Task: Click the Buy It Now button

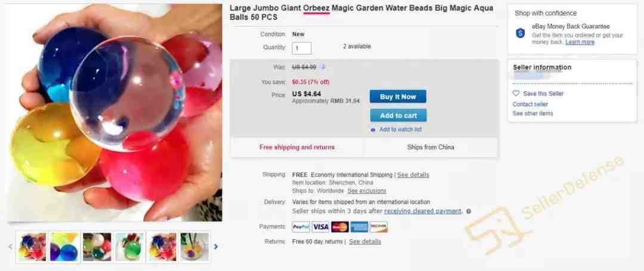Action: click(398, 97)
